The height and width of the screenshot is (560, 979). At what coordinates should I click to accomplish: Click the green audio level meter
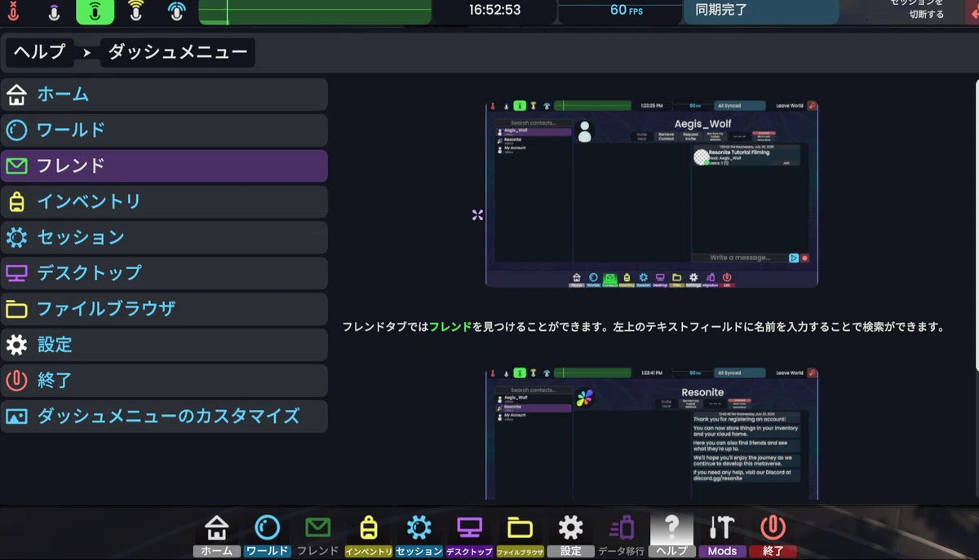(315, 11)
